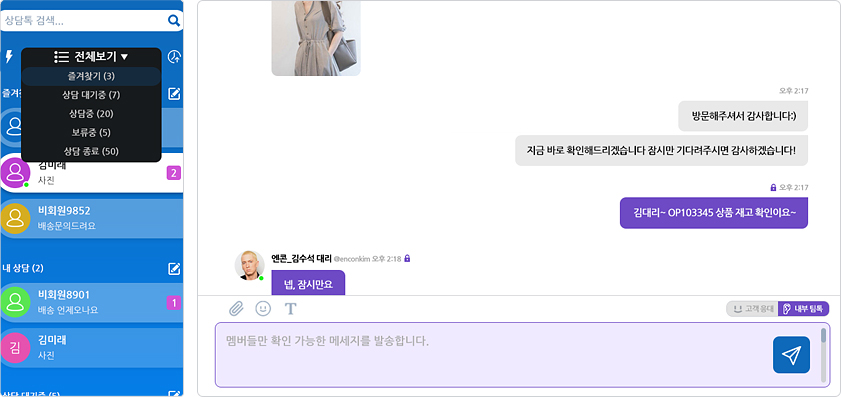Select 상담 종료 (50) filter option
Screen dimensions: 841x397
[91, 151]
